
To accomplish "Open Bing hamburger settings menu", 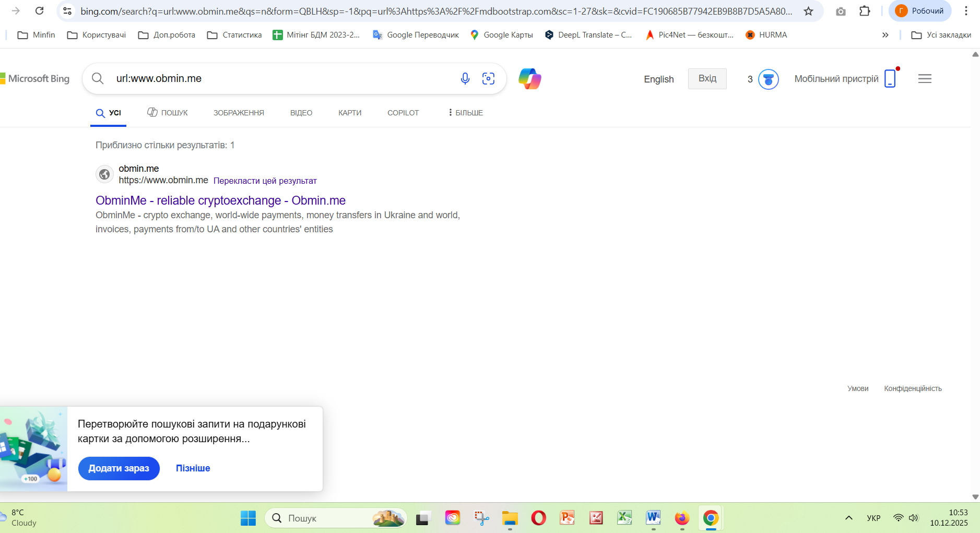I will pos(925,79).
